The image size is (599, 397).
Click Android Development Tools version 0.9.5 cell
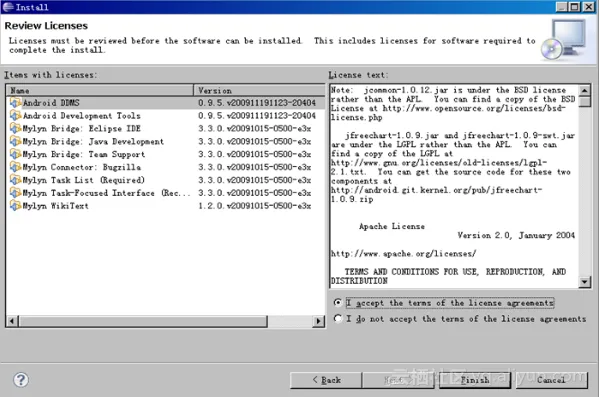257,116
